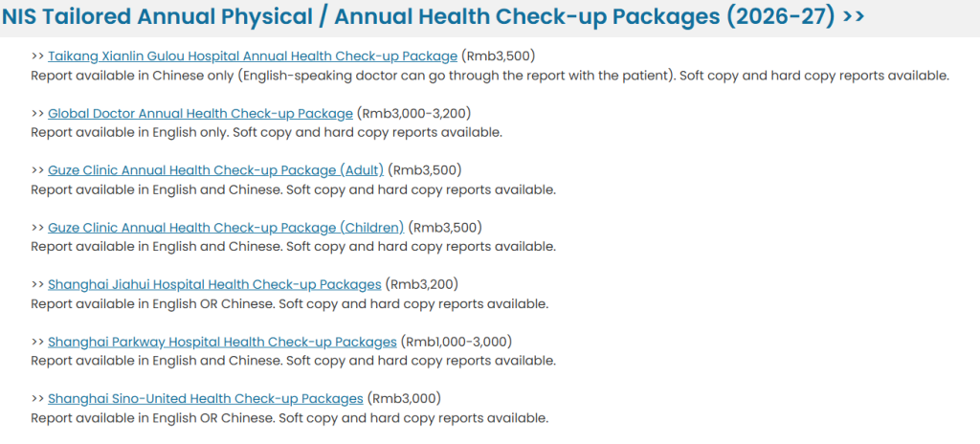Click the >> marker before Guze Clinic Adult link
Viewport: 980px width, 444px height.
coord(37,170)
